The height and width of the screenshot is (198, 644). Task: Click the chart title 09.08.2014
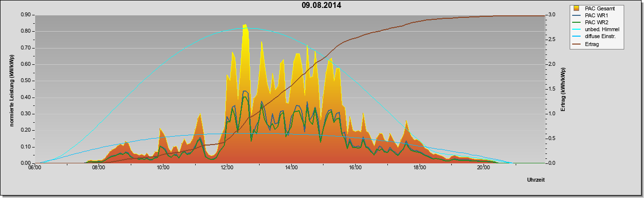(x=322, y=5)
